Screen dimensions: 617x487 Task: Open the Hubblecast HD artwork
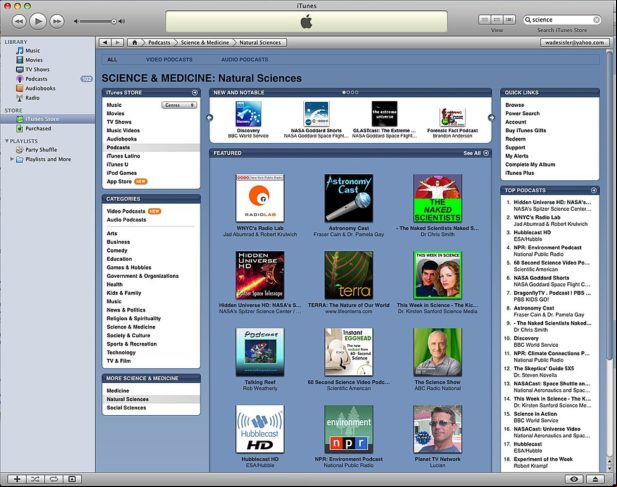[260, 429]
